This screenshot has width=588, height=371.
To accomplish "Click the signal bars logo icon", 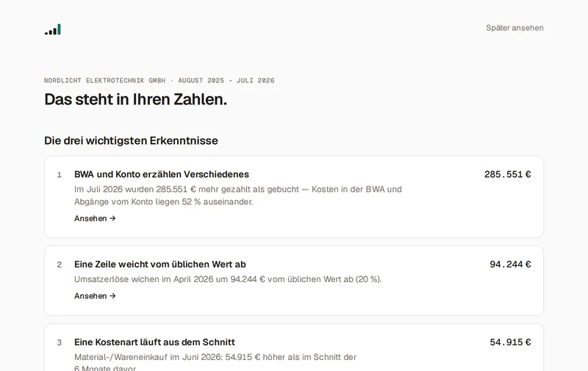I will pyautogui.click(x=53, y=29).
